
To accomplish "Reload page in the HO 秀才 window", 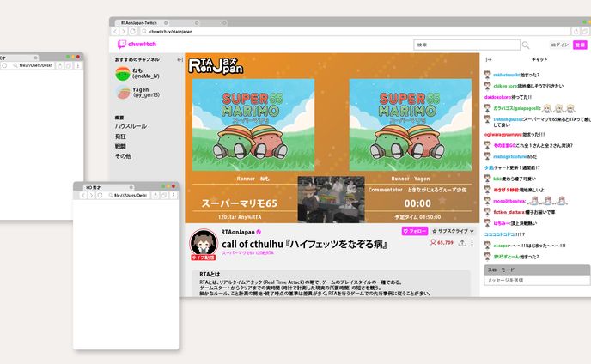I will pos(100,195).
